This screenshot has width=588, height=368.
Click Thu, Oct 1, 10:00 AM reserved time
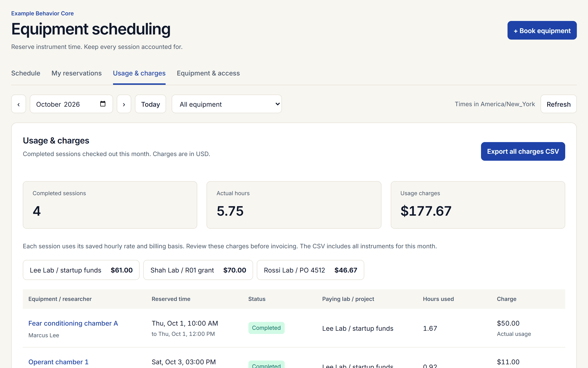point(185,323)
